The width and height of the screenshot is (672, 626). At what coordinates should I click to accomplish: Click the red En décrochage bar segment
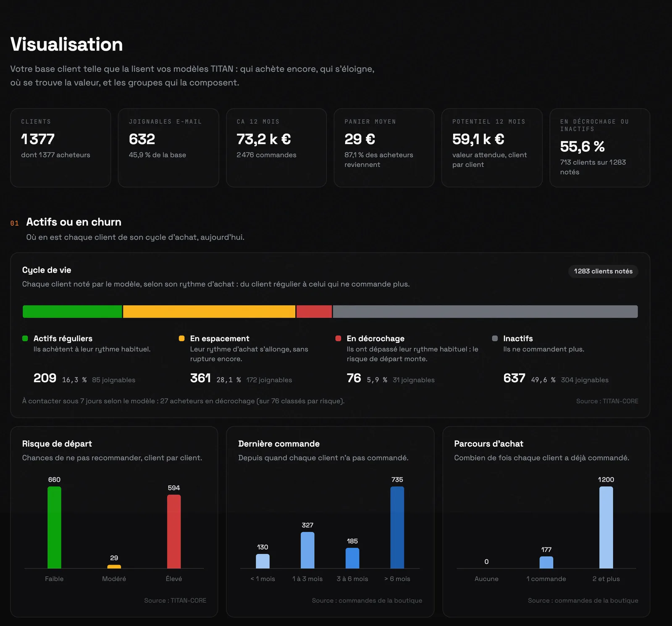coord(314,312)
